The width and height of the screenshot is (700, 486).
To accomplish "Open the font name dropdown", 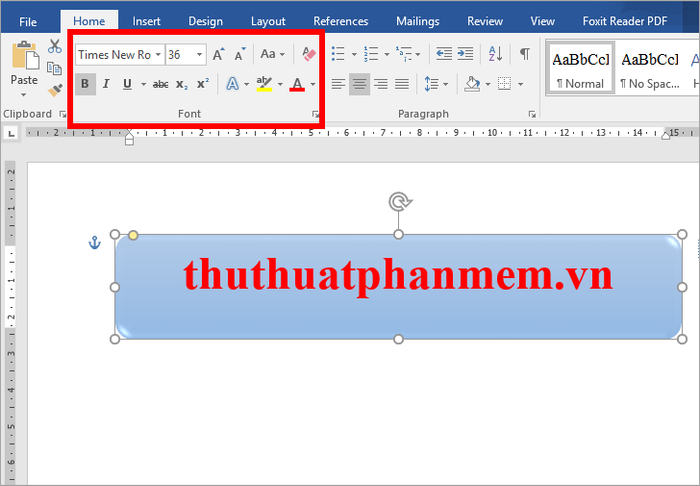I will (158, 55).
